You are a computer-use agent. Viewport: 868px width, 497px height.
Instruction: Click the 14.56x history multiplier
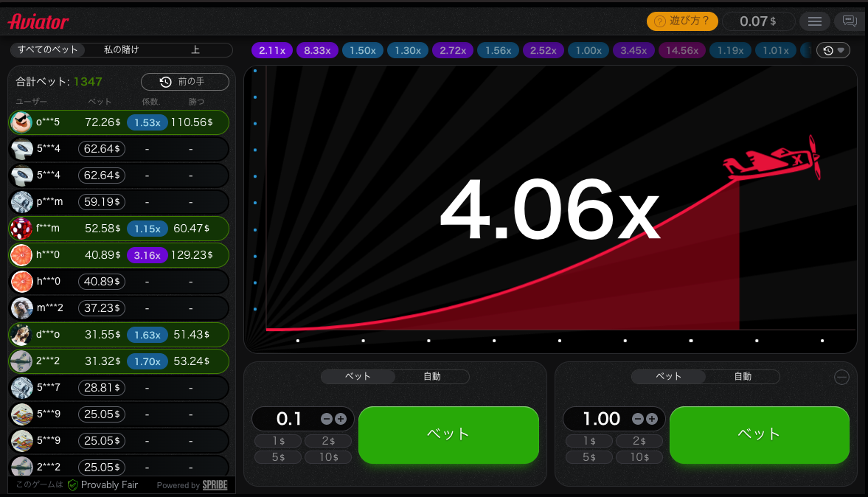point(682,50)
